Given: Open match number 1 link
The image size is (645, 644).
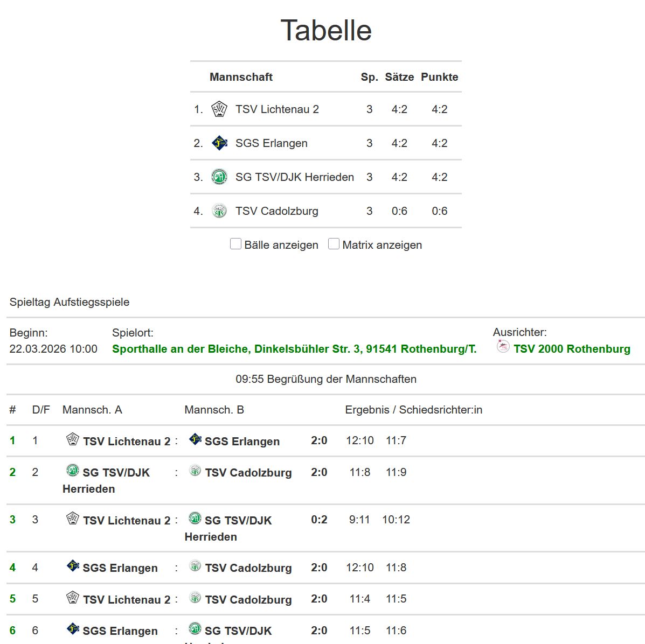Looking at the screenshot, I should point(12,440).
